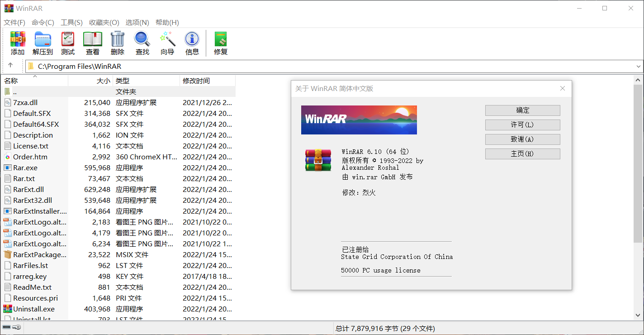Click the 致谢(A) button

point(523,139)
